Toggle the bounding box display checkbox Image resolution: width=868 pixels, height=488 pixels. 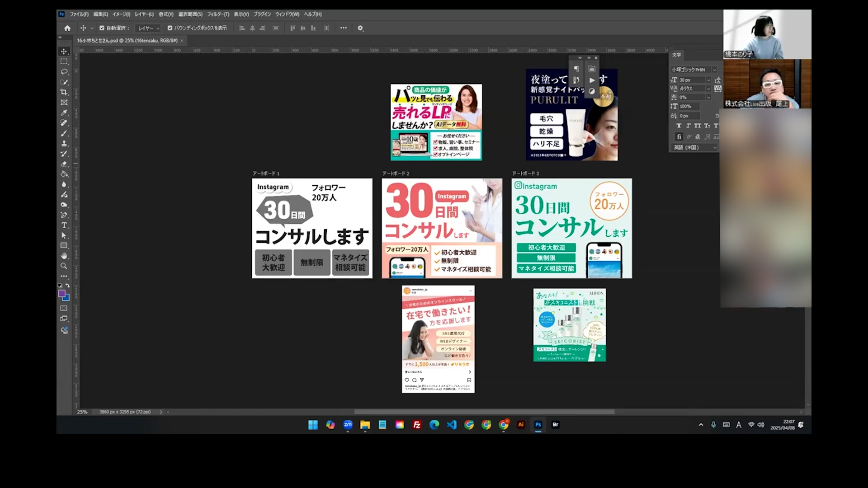(170, 28)
